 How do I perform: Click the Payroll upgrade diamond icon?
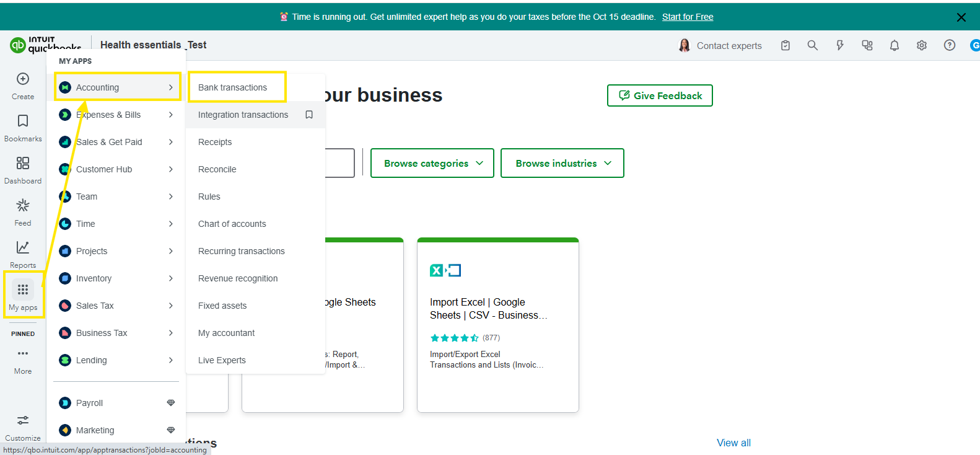(171, 403)
